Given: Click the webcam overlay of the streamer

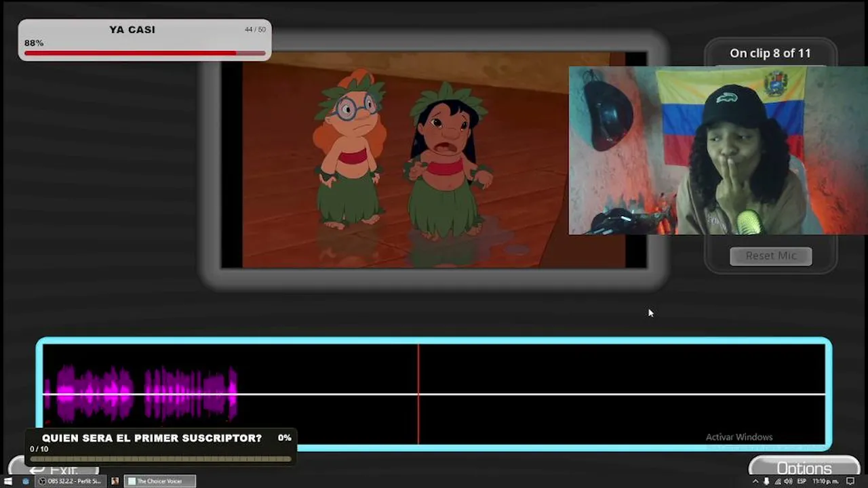Looking at the screenshot, I should coord(718,150).
